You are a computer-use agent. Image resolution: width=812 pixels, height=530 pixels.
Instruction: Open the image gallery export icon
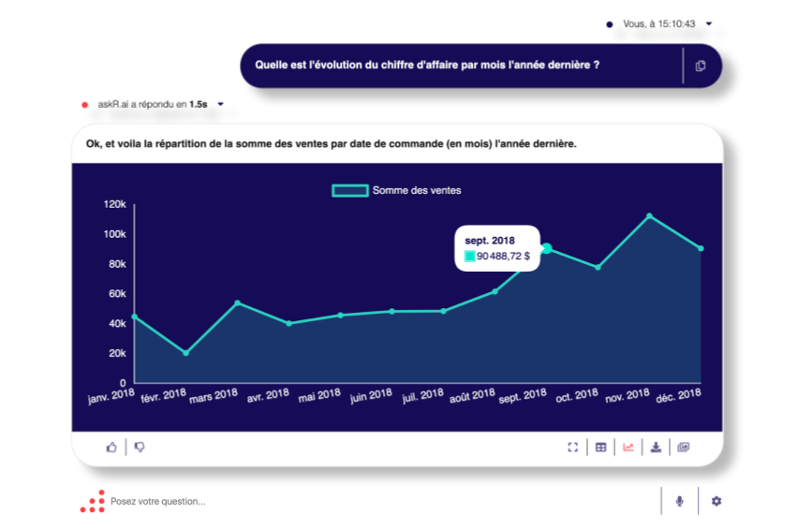tap(684, 448)
